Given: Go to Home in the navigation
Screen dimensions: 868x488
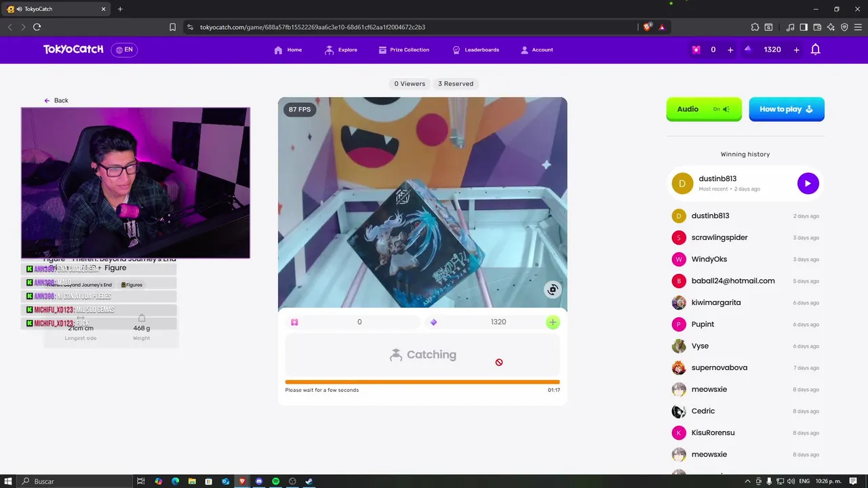Looking at the screenshot, I should (x=288, y=49).
